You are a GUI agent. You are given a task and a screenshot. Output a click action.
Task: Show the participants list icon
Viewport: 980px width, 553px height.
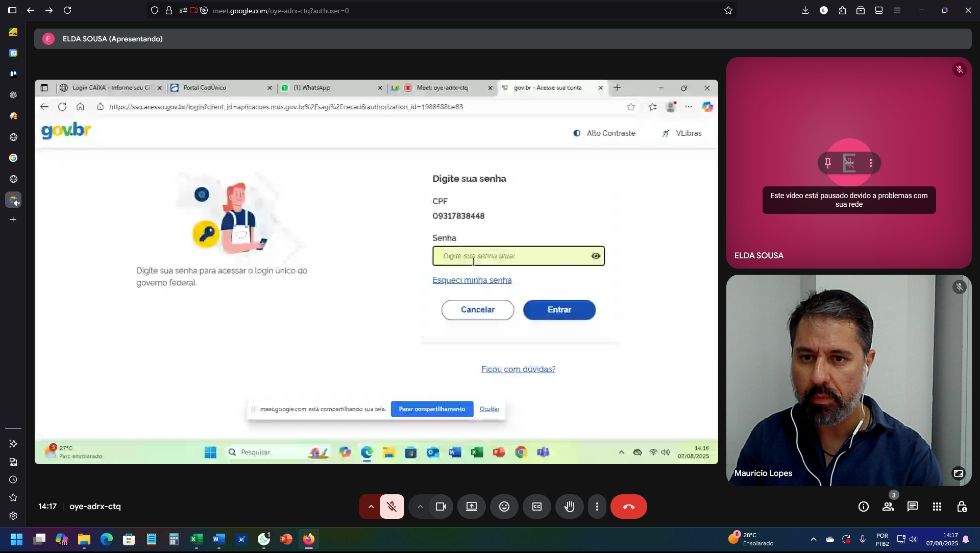pyautogui.click(x=888, y=507)
